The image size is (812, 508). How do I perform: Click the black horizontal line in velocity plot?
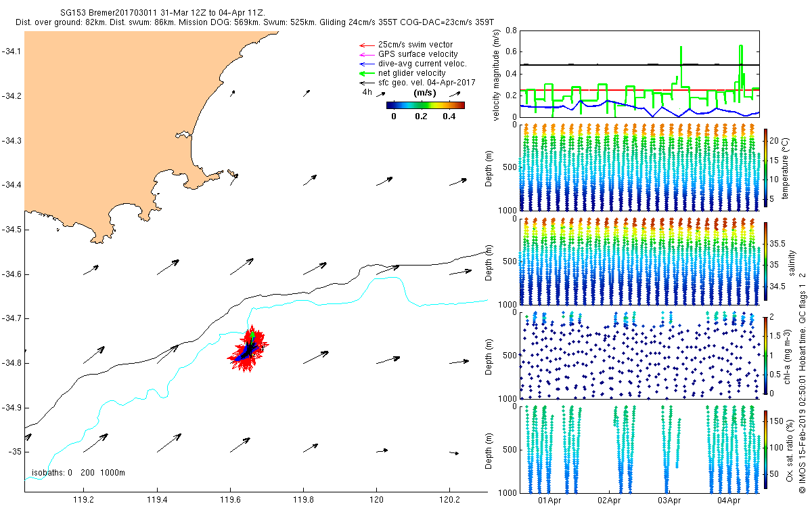point(640,65)
